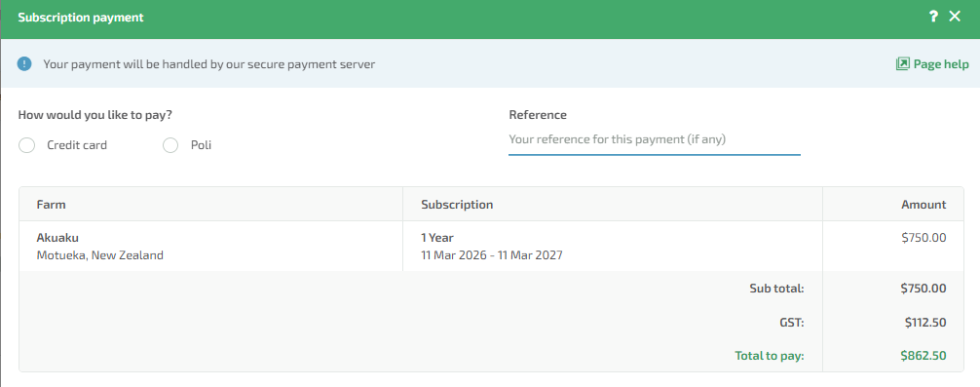Click the Sub total label

click(x=776, y=289)
